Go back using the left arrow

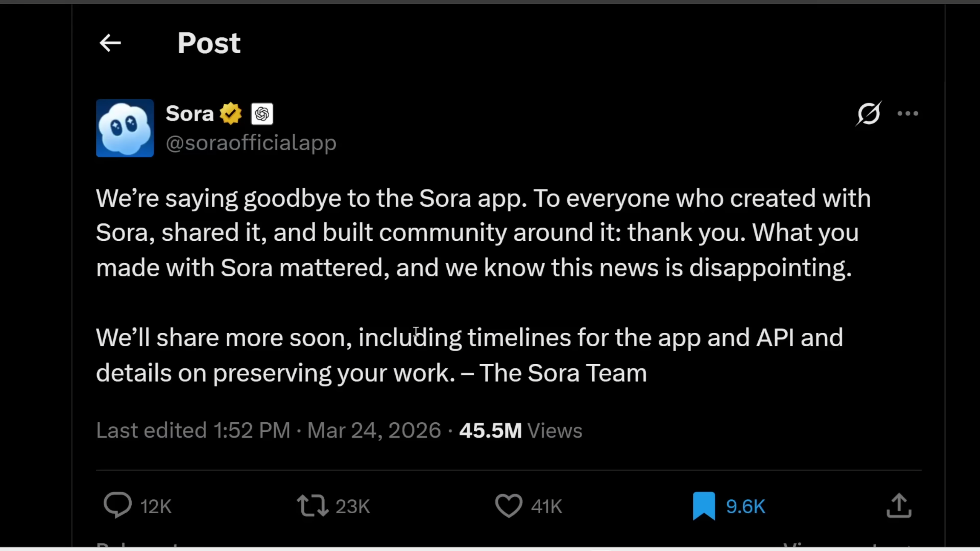coord(110,43)
